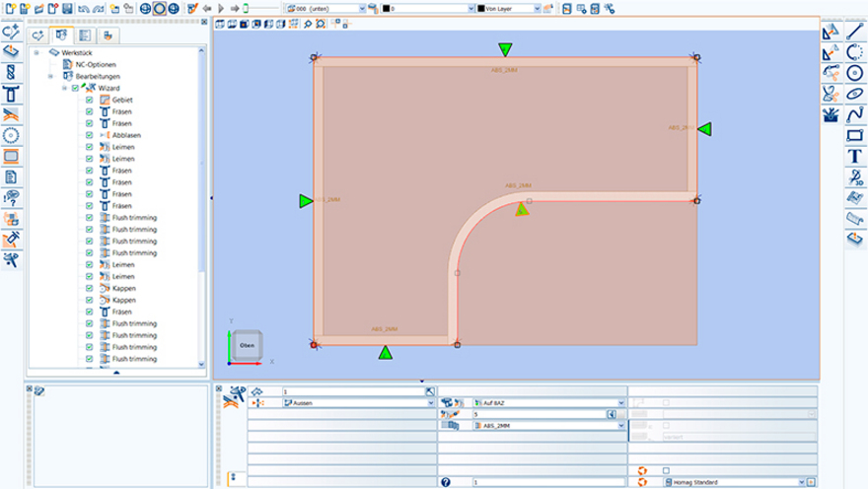The width and height of the screenshot is (868, 489).
Task: Open the 'Auf BAZ' dropdown
Action: pos(621,403)
